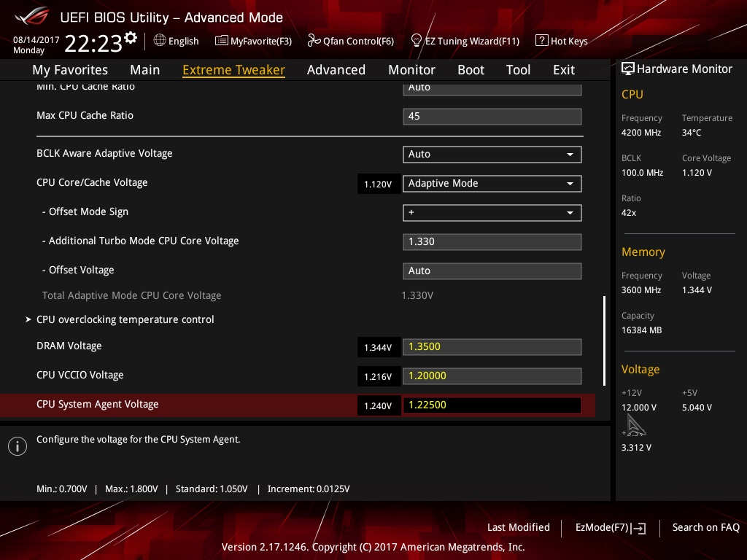
Task: Switch to the Main tab
Action: [145, 70]
